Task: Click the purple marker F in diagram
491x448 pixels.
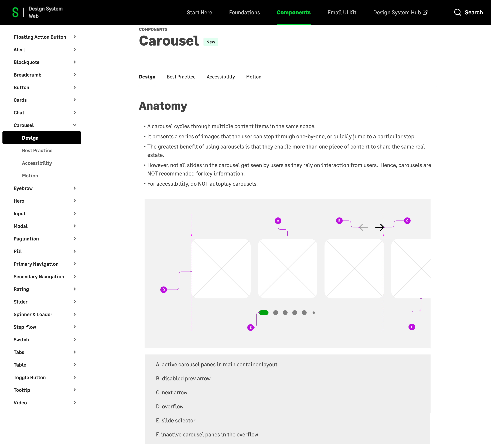Action: point(412,327)
